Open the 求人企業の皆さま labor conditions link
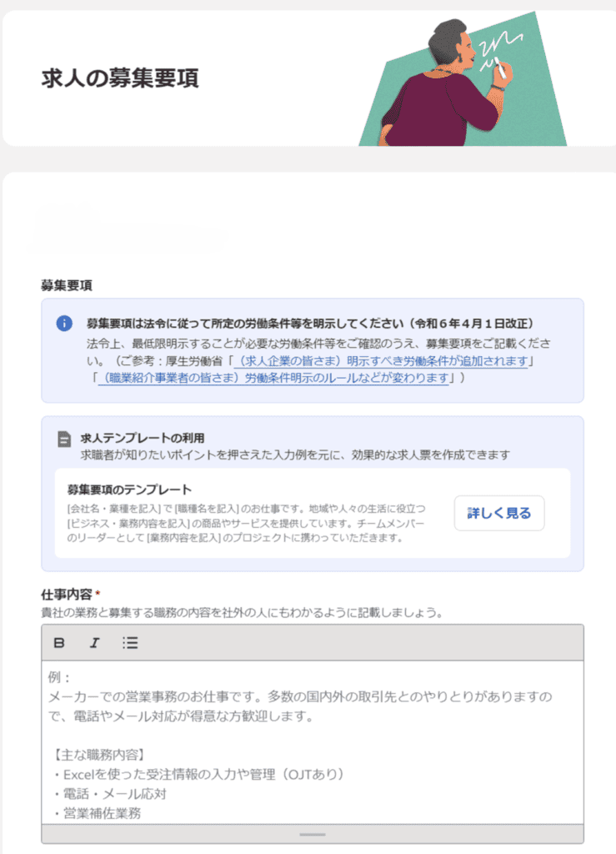This screenshot has width=616, height=854. [381, 360]
